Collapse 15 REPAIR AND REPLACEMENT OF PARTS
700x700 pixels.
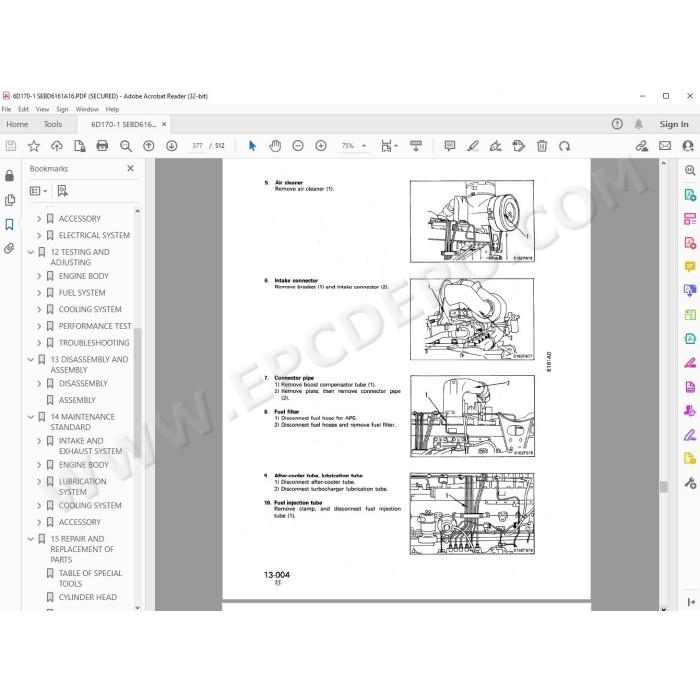click(31, 539)
